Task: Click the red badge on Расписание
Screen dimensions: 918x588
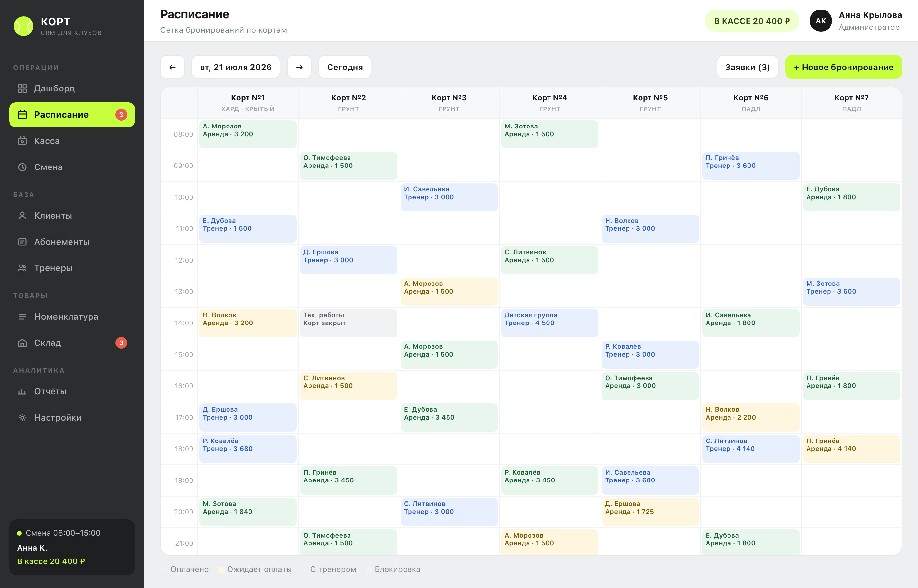Action: (x=121, y=114)
